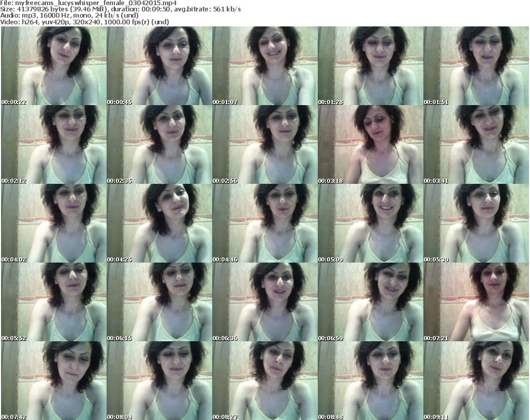Choose the 00:09:11 thumbnail
This screenshot has width=530, height=420.
pos(476,381)
